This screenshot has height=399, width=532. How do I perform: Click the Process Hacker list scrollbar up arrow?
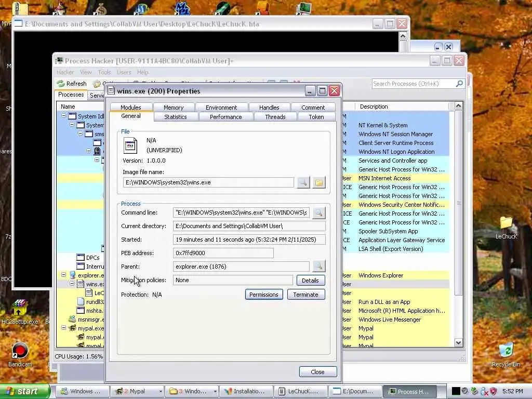coord(458,106)
